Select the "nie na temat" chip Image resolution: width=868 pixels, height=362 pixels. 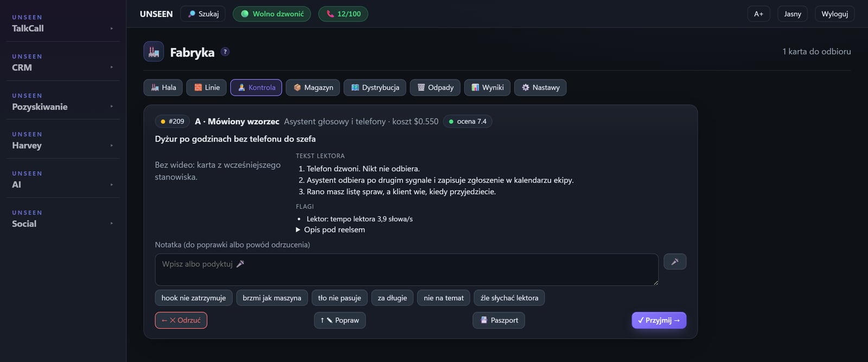click(x=444, y=298)
